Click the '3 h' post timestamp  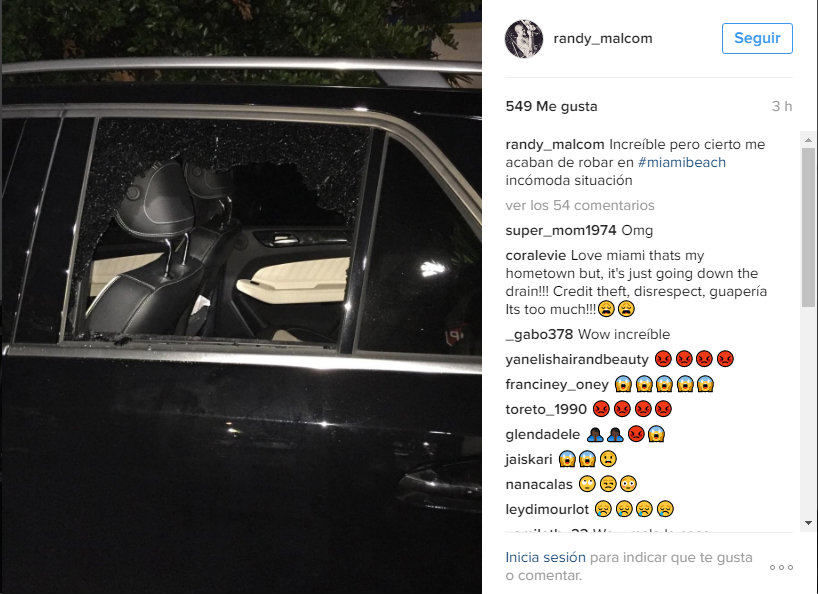[781, 106]
